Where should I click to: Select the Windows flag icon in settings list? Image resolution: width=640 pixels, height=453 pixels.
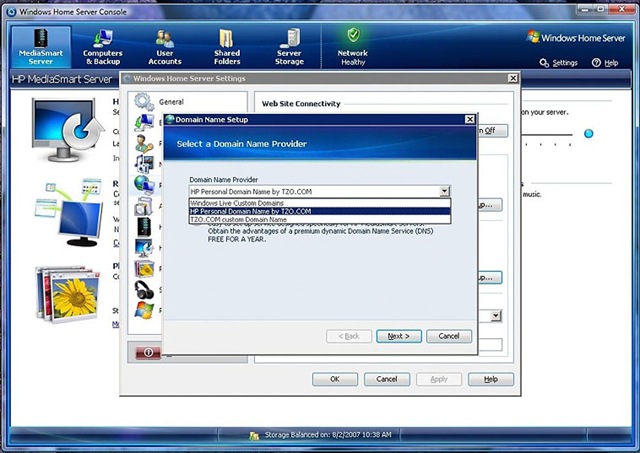[144, 310]
